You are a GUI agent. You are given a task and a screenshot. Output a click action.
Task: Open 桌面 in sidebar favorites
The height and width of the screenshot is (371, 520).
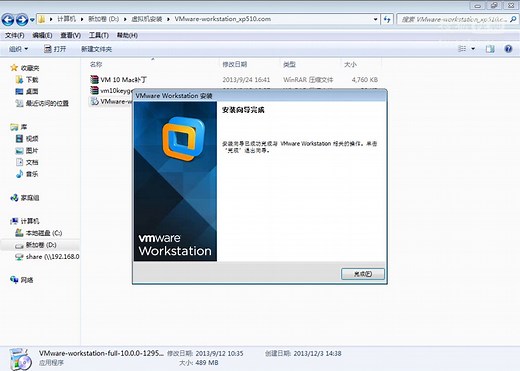(x=32, y=91)
